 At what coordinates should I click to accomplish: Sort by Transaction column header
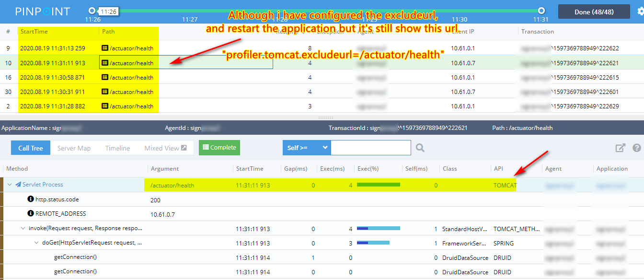pos(538,32)
